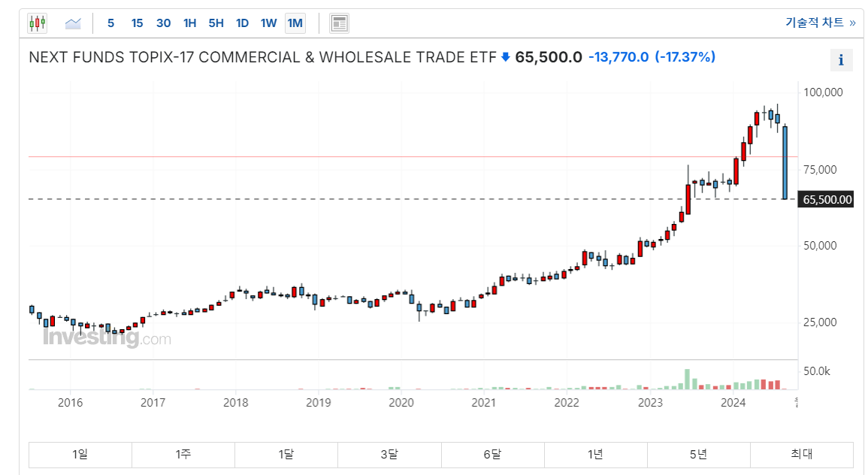
Task: Select the 5년 range tab
Action: [699, 455]
